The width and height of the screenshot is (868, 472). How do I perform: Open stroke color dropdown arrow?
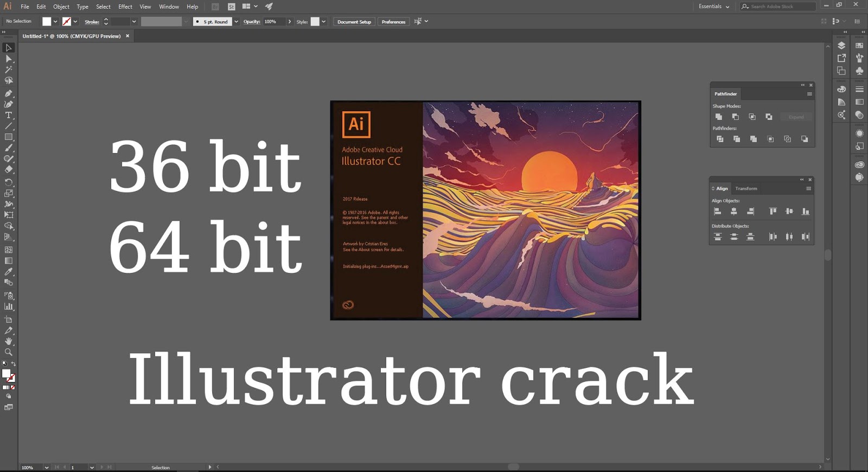tap(75, 22)
